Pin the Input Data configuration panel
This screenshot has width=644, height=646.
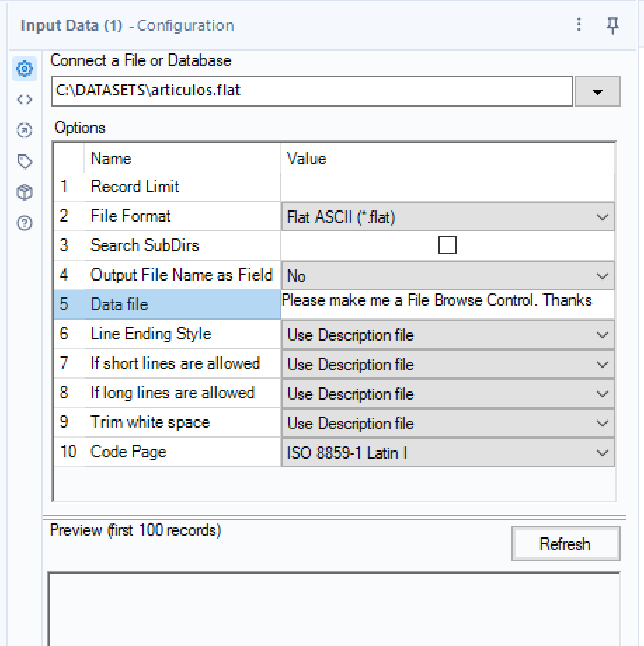tap(612, 25)
